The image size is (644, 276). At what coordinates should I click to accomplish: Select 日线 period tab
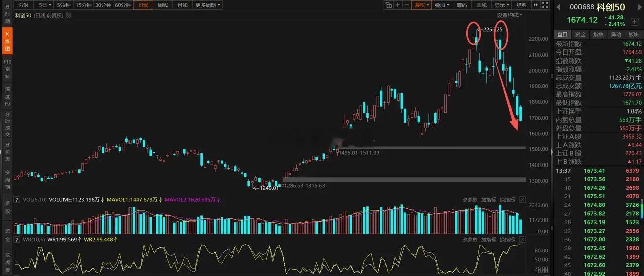click(x=143, y=5)
